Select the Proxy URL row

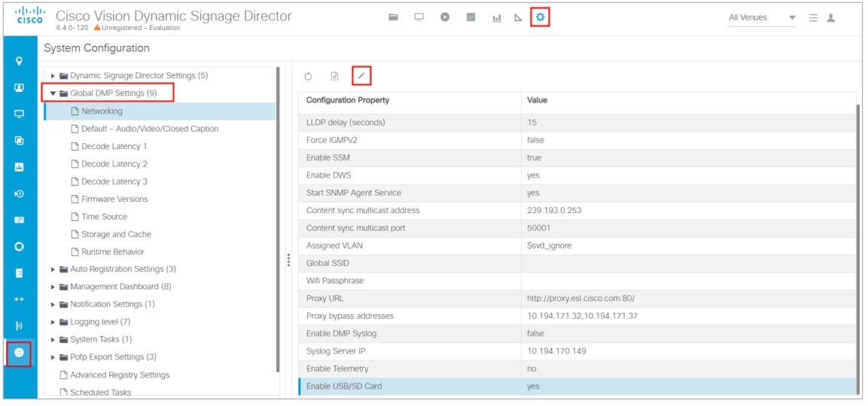click(x=577, y=298)
